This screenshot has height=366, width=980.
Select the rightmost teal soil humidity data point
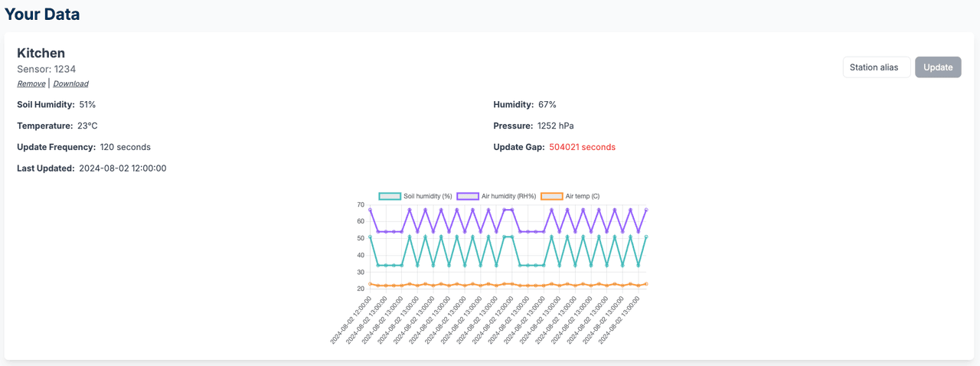646,237
